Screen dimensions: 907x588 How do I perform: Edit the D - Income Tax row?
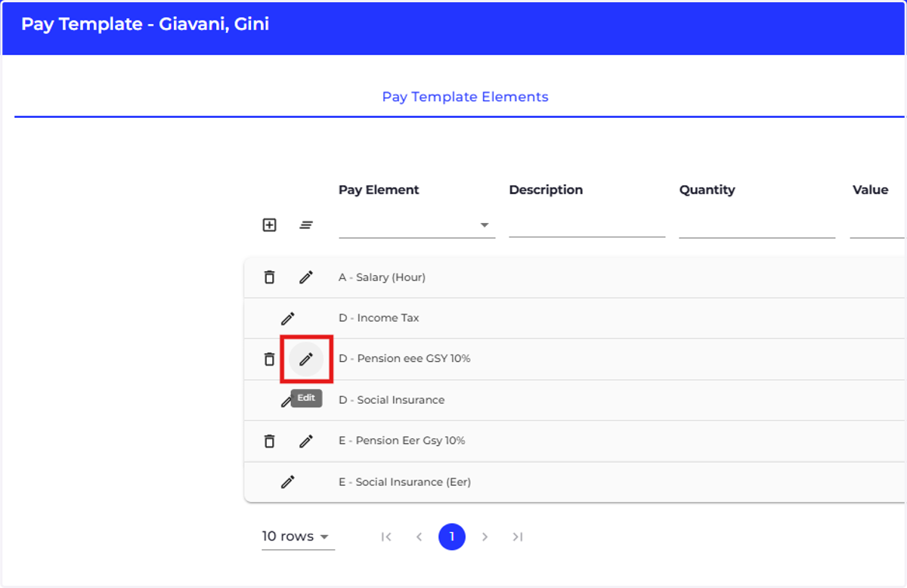pos(288,318)
